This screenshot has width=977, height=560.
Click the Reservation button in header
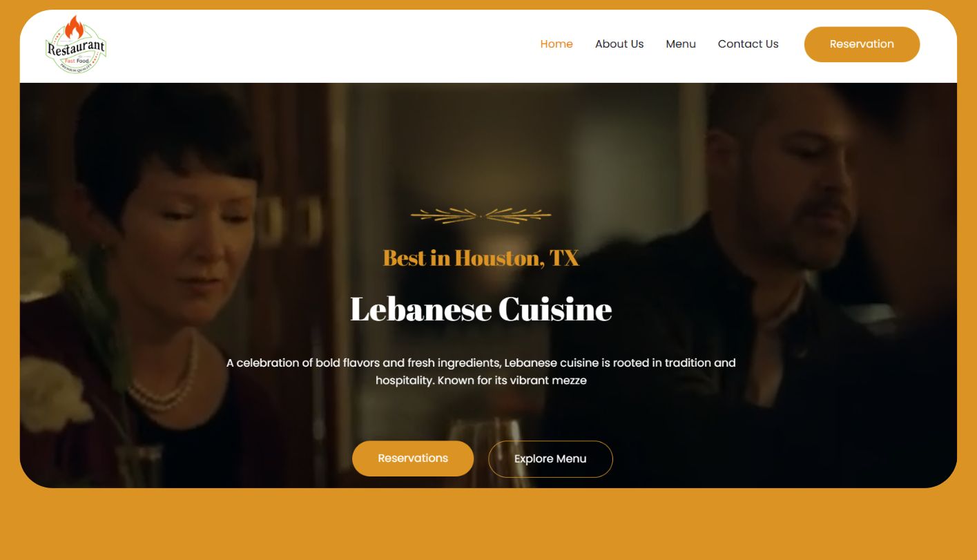pyautogui.click(x=862, y=44)
